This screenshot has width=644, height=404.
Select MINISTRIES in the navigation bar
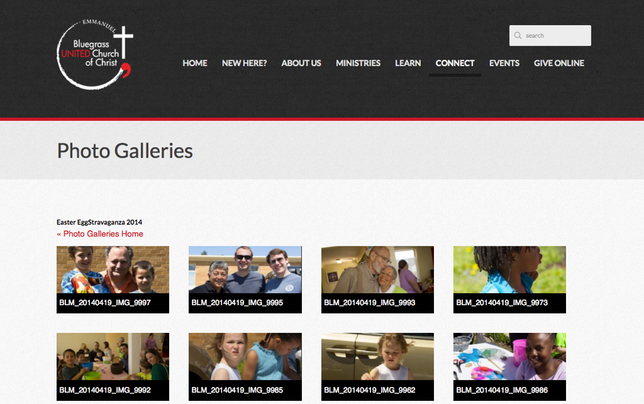point(358,63)
